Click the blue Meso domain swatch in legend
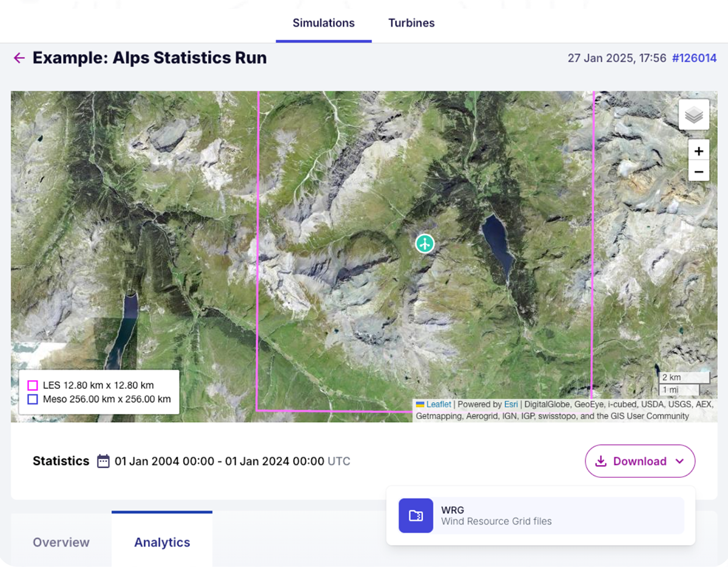Image resolution: width=728 pixels, height=567 pixels. pyautogui.click(x=33, y=400)
